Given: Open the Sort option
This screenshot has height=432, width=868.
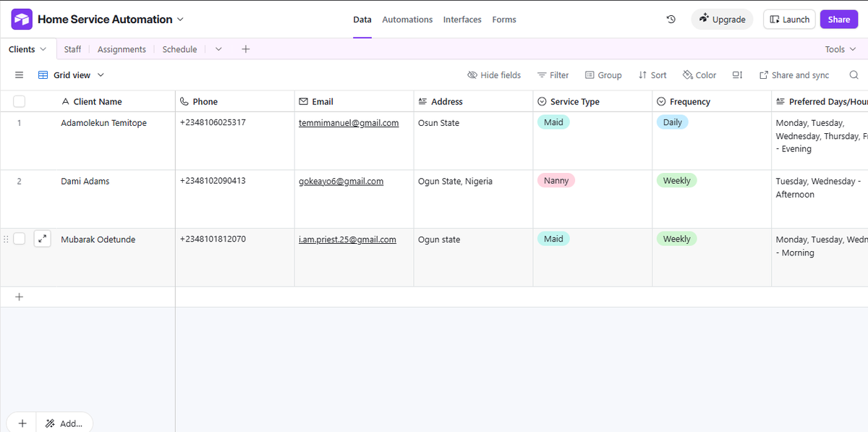Looking at the screenshot, I should [x=652, y=75].
